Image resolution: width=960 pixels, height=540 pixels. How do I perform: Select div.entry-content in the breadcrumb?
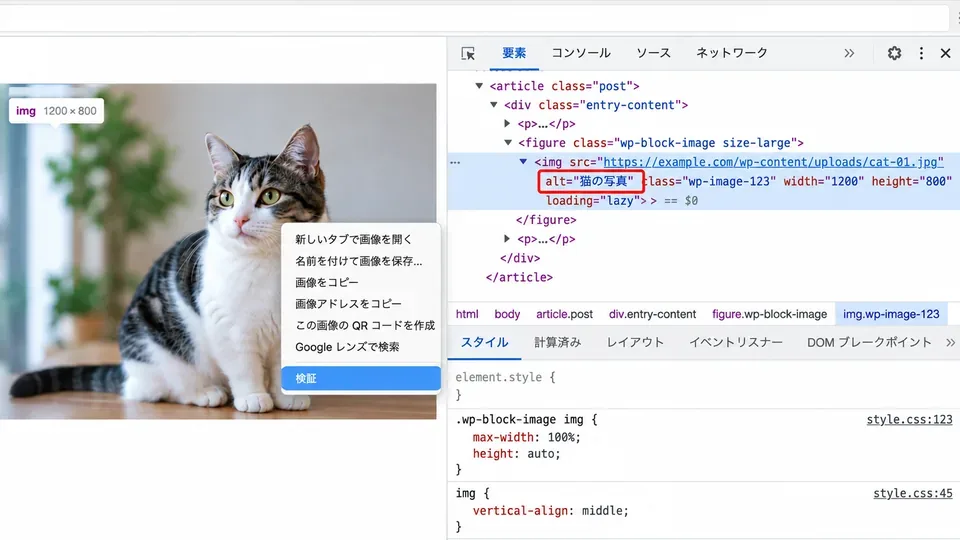(653, 314)
